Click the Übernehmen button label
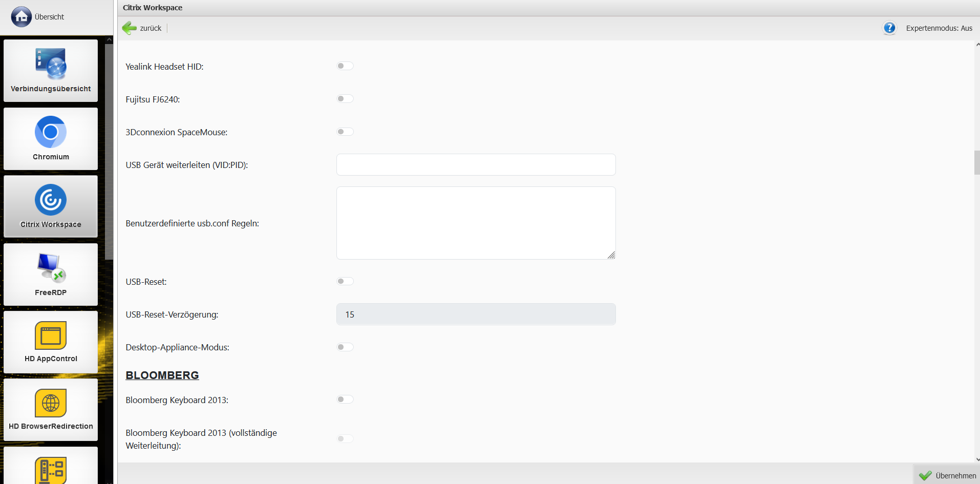The width and height of the screenshot is (980, 484). [x=956, y=476]
